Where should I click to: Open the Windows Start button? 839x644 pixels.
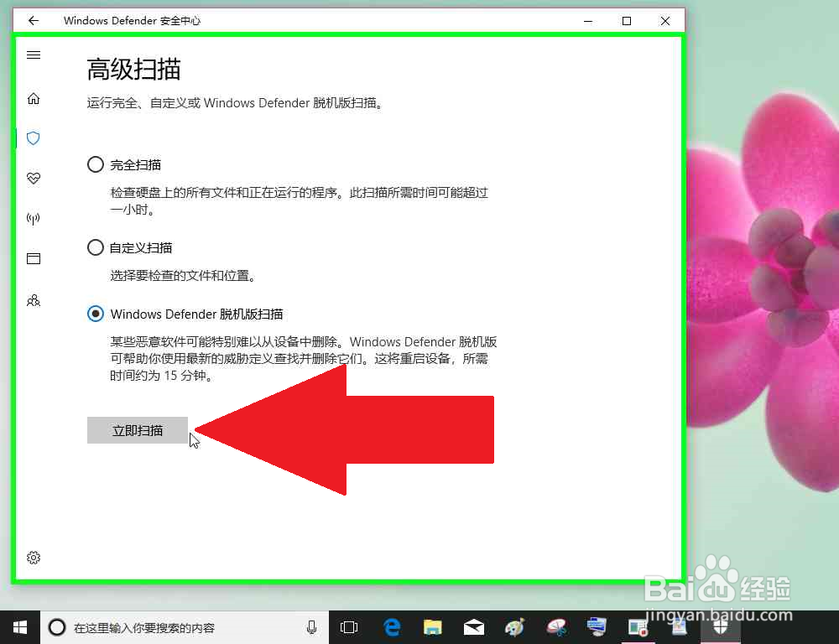20,627
